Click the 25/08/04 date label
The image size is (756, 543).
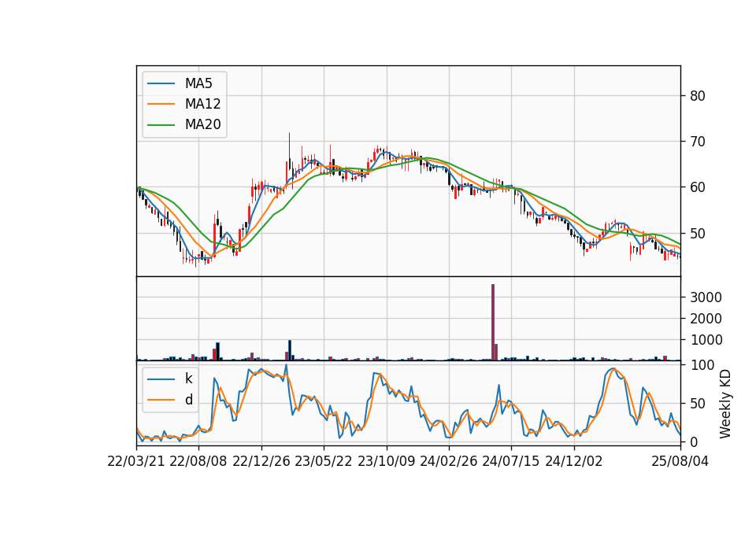[x=680, y=461]
